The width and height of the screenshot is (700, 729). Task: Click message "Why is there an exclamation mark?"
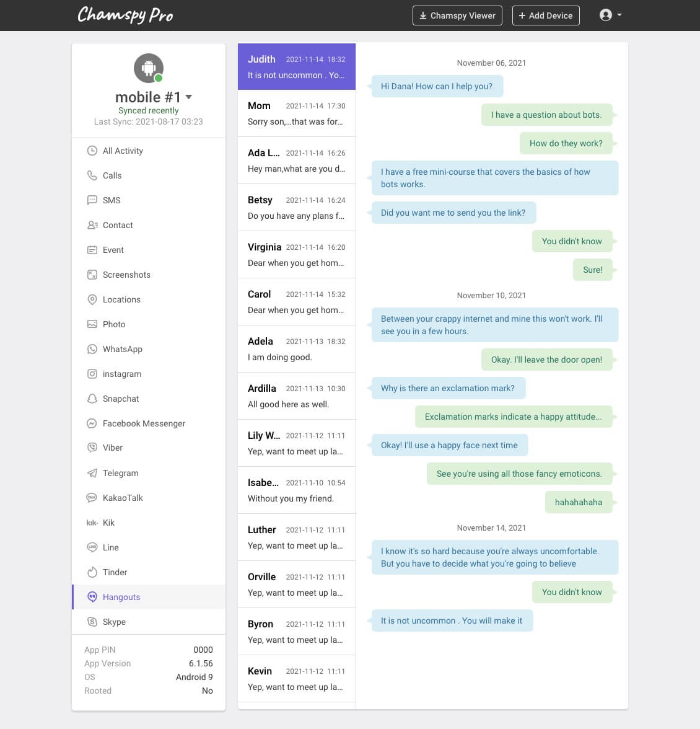(x=448, y=388)
